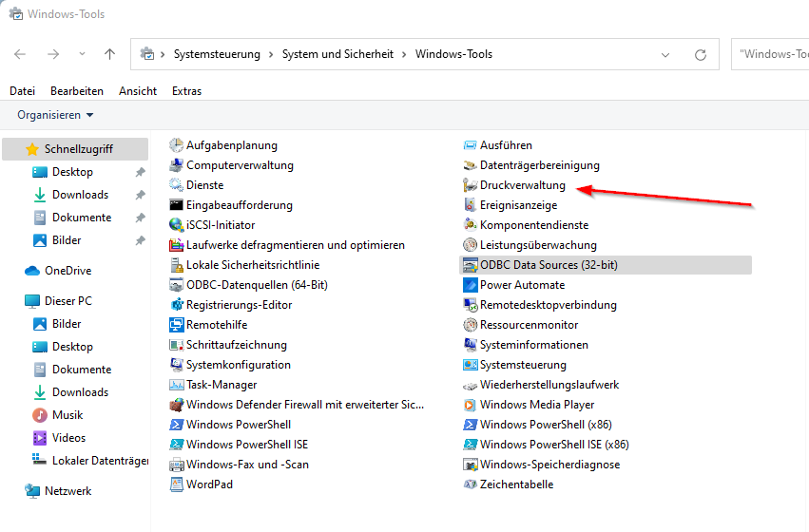Launch the Power Automate icon
This screenshot has width=809, height=532.
(470, 285)
